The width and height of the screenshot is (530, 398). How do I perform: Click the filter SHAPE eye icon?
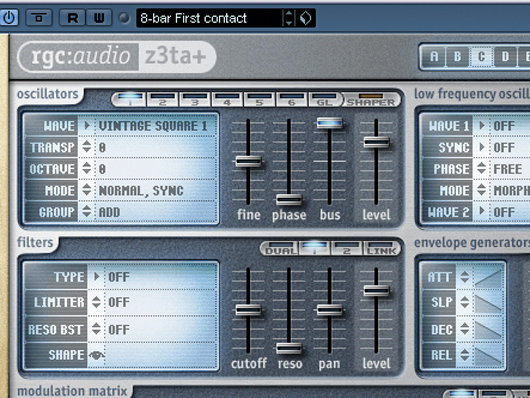coord(97,355)
